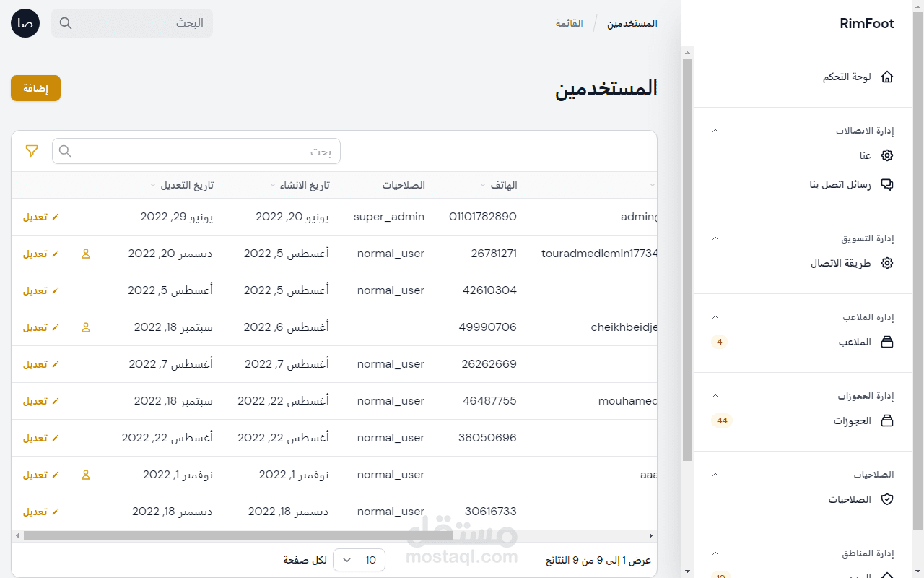Click the icon beside الملاعب
This screenshot has width=924, height=578.
887,342
